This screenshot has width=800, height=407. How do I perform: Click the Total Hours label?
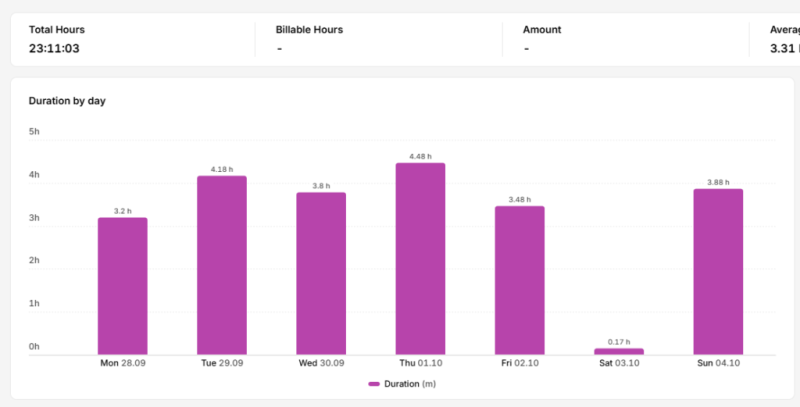(x=57, y=30)
